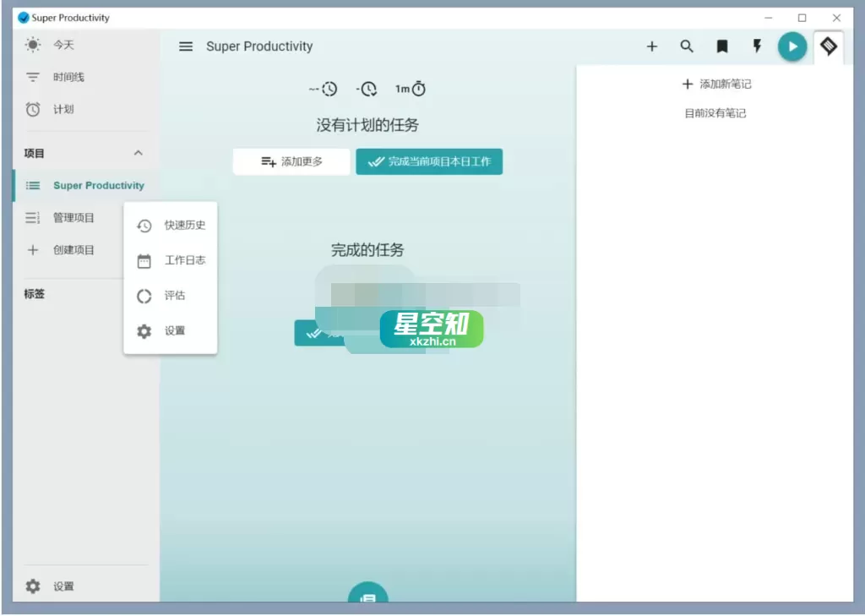Click the bookmark icon in the header
This screenshot has height=616, width=865.
tap(721, 46)
